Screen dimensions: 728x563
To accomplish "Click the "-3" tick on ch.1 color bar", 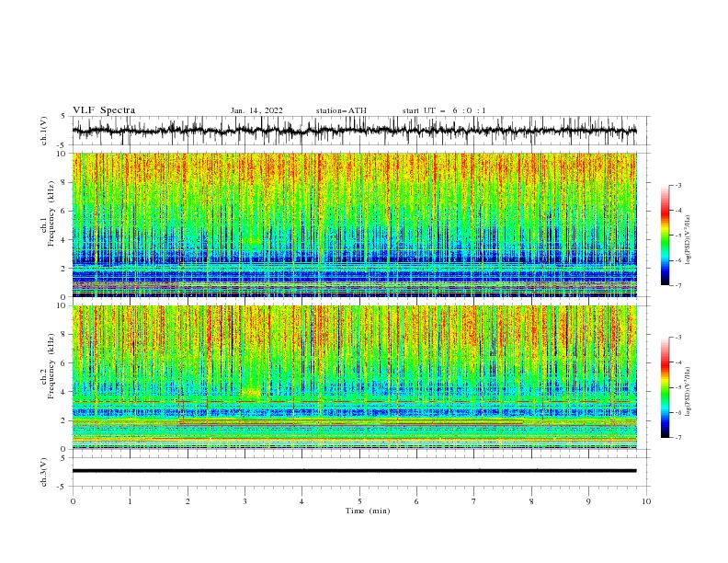I will pos(678,185).
